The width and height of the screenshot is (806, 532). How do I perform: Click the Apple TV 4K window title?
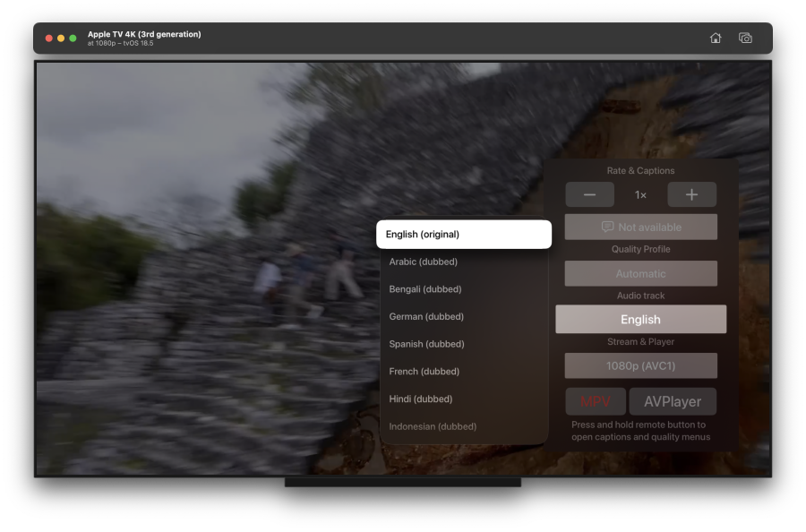pyautogui.click(x=144, y=34)
